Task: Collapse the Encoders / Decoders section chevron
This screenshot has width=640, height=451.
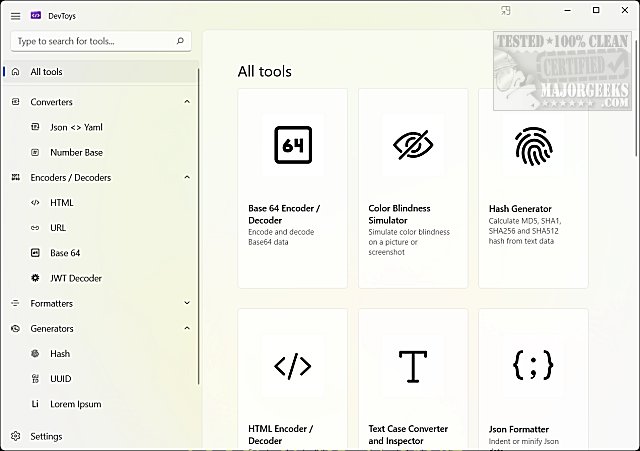Action: pos(187,178)
